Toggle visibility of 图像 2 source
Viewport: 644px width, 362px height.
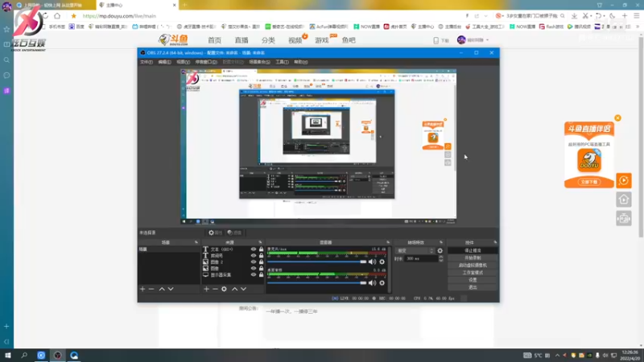point(254,262)
